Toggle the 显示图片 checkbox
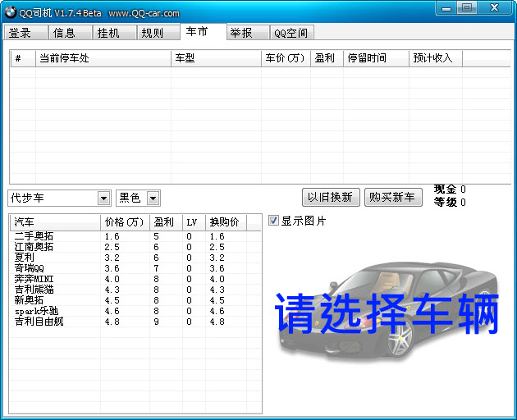The image size is (517, 420). point(273,220)
